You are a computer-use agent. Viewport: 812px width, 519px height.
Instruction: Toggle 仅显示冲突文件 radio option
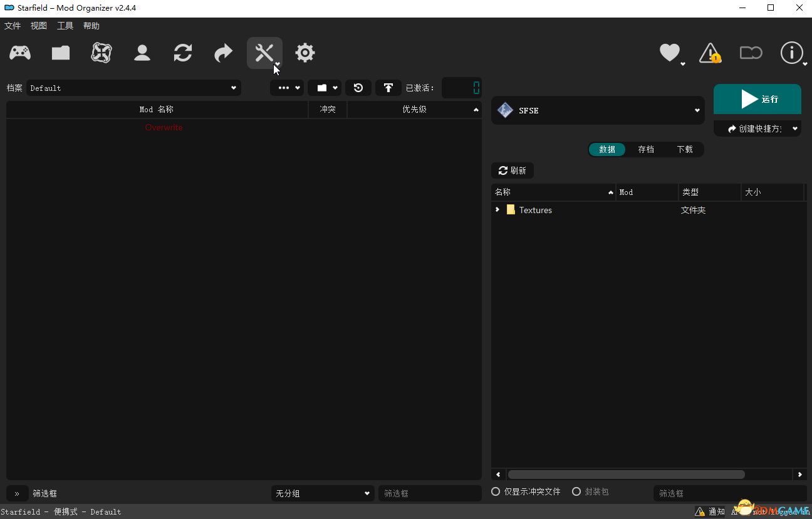(496, 492)
